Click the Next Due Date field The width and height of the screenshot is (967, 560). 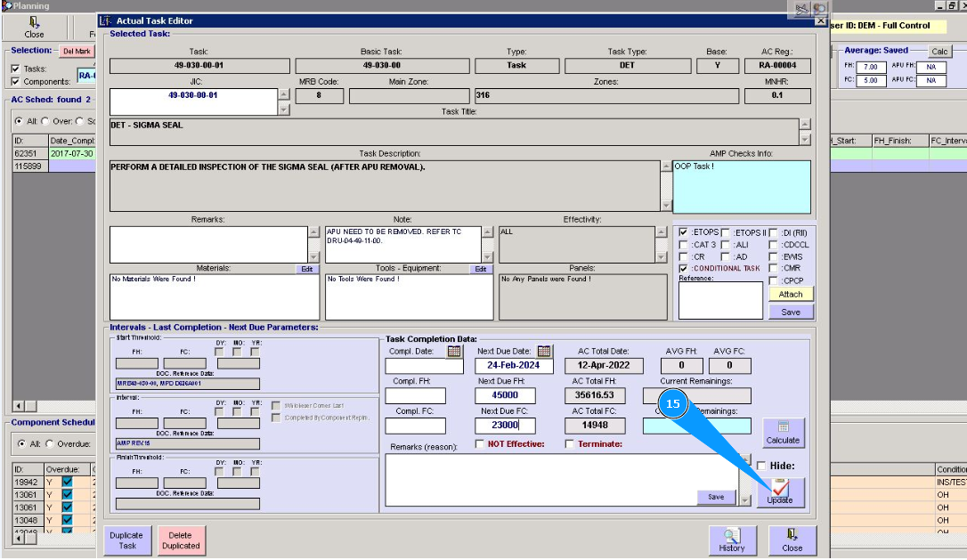coord(514,366)
